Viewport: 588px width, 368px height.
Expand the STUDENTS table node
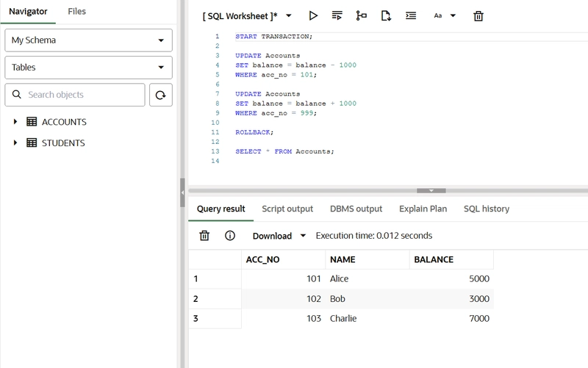point(15,143)
